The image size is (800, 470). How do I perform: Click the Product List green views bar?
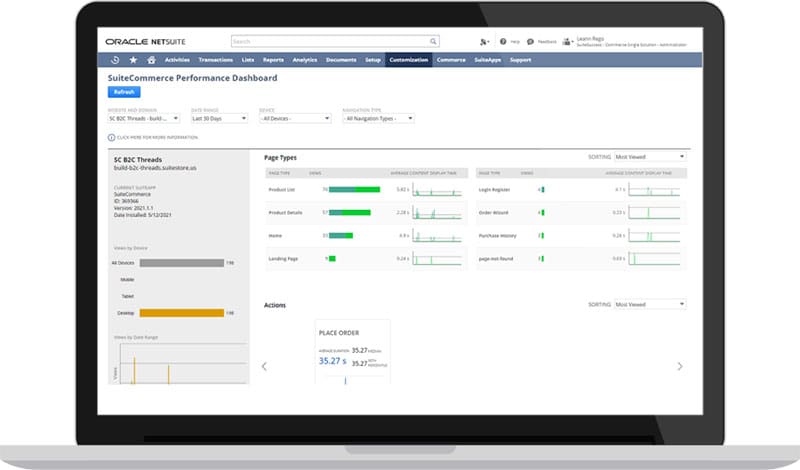(355, 189)
